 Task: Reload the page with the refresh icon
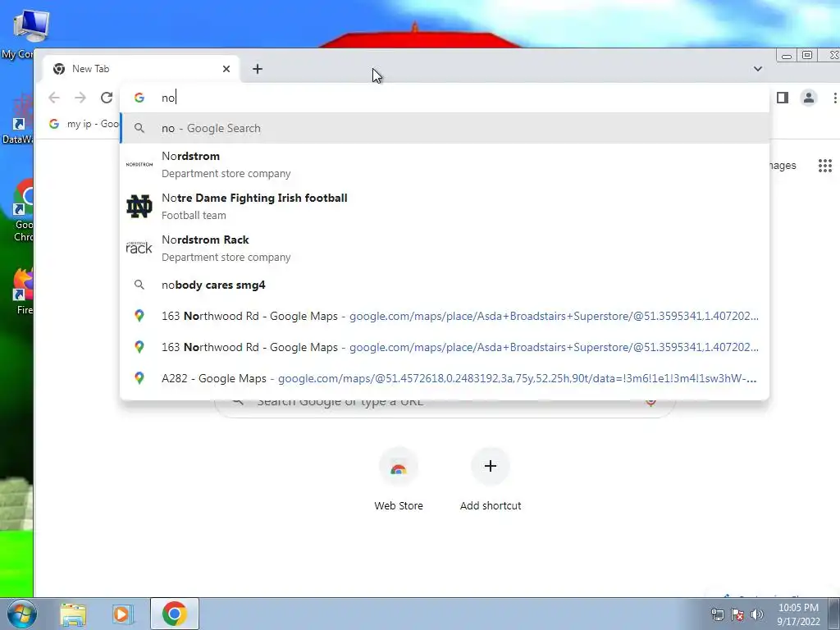(x=107, y=98)
